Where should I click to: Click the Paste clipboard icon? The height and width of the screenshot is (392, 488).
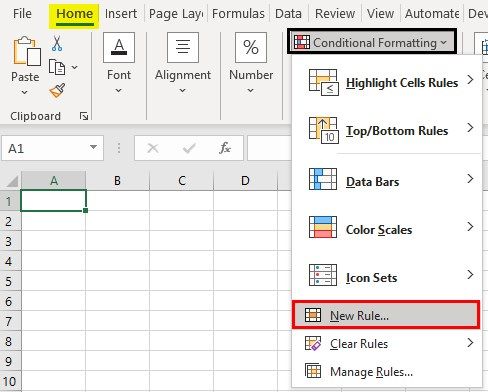(27, 51)
